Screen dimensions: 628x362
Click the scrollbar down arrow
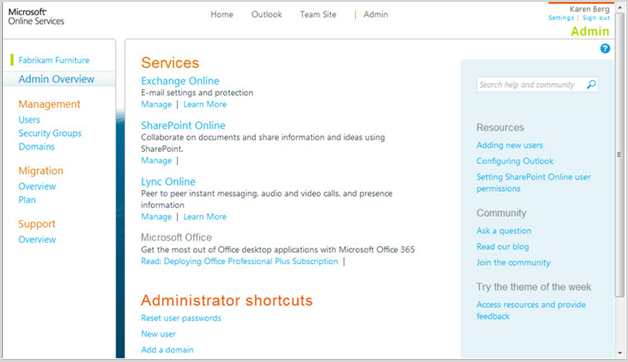[x=620, y=353]
